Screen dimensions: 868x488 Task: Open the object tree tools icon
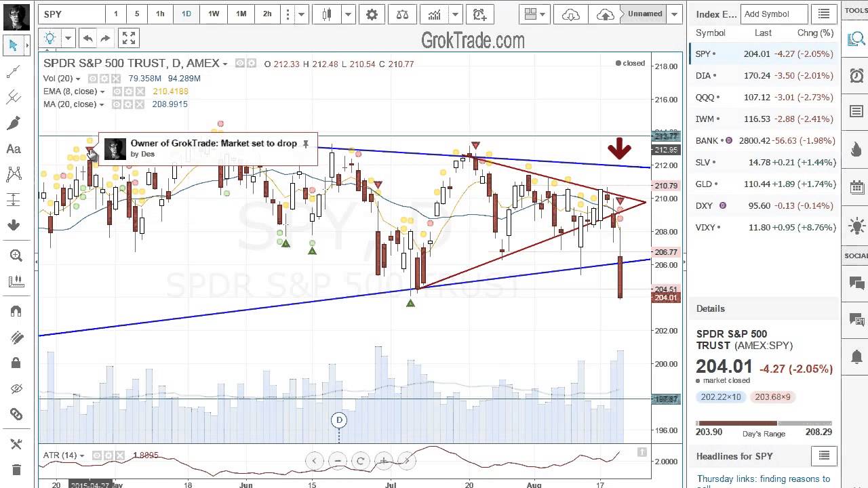coord(15,444)
